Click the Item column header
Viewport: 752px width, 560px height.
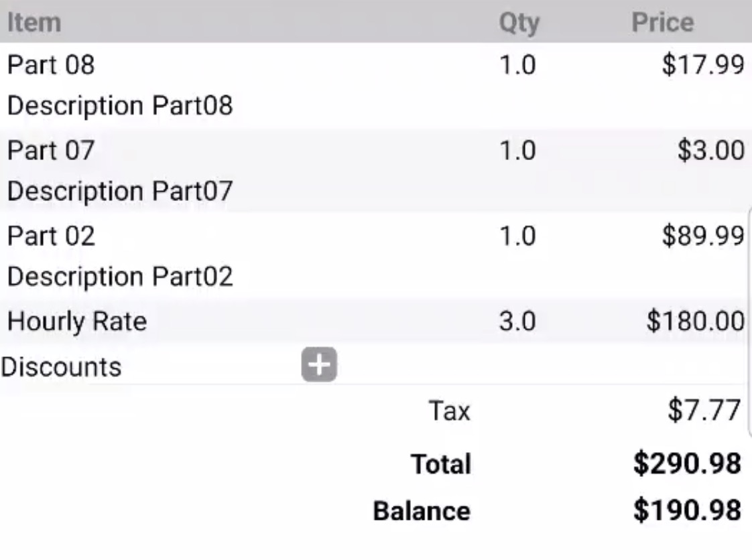(x=34, y=22)
